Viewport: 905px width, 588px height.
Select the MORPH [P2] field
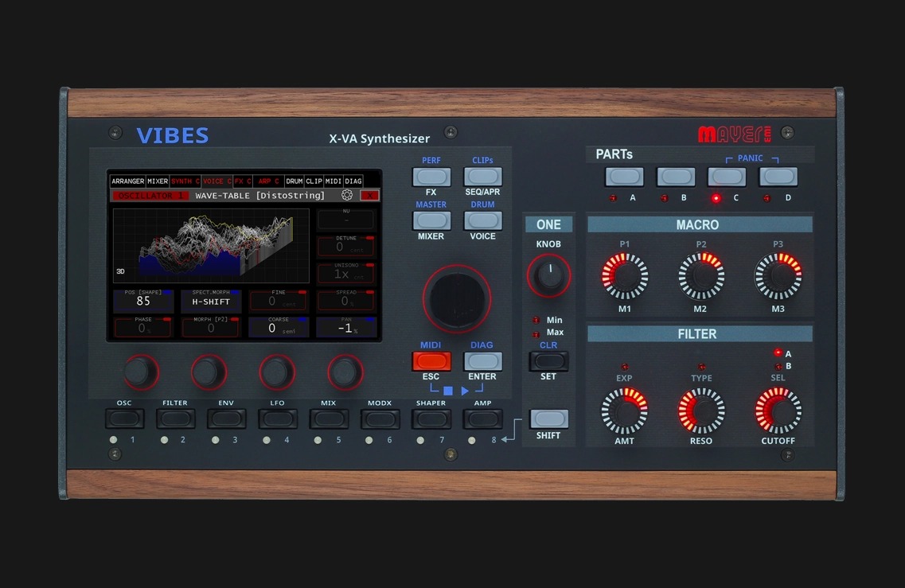coord(211,326)
